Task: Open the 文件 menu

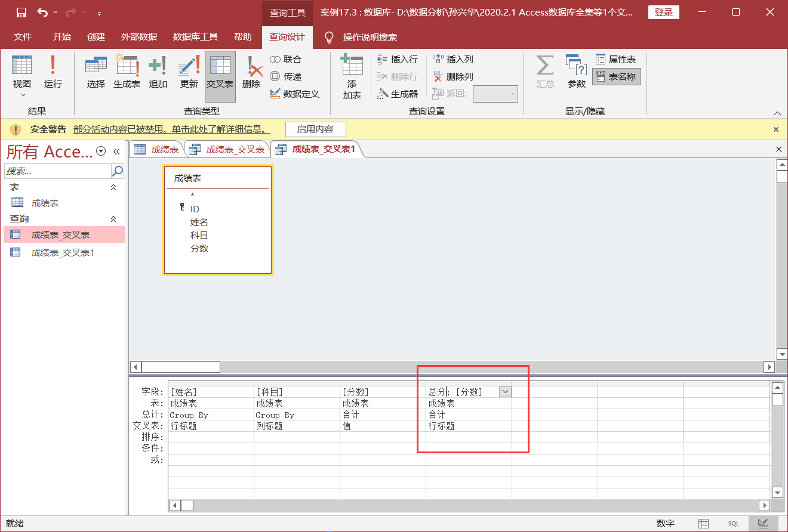Action: [23, 37]
